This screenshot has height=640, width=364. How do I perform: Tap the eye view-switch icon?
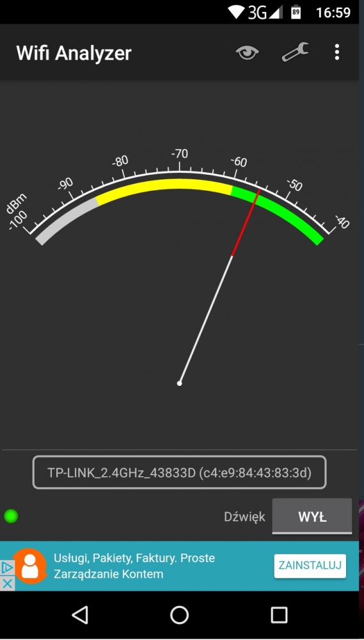pos(247,52)
